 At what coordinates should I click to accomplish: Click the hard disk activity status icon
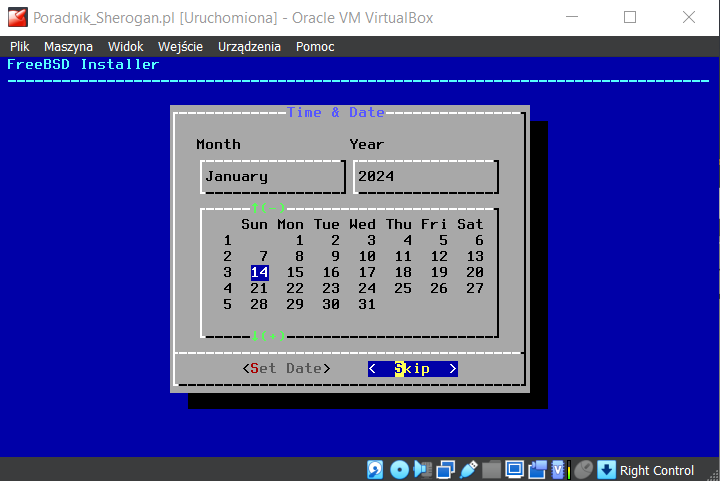[376, 470]
